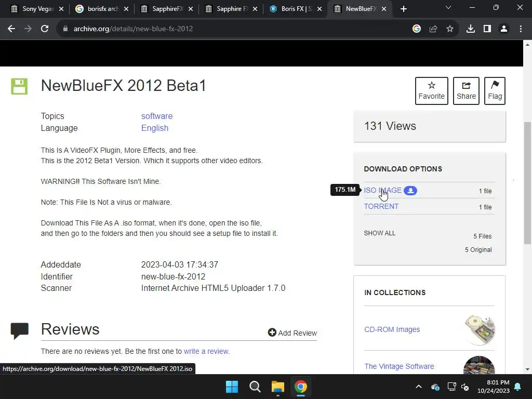This screenshot has height=399, width=532.
Task: Click SHOW ALL download files
Action: pos(379,233)
